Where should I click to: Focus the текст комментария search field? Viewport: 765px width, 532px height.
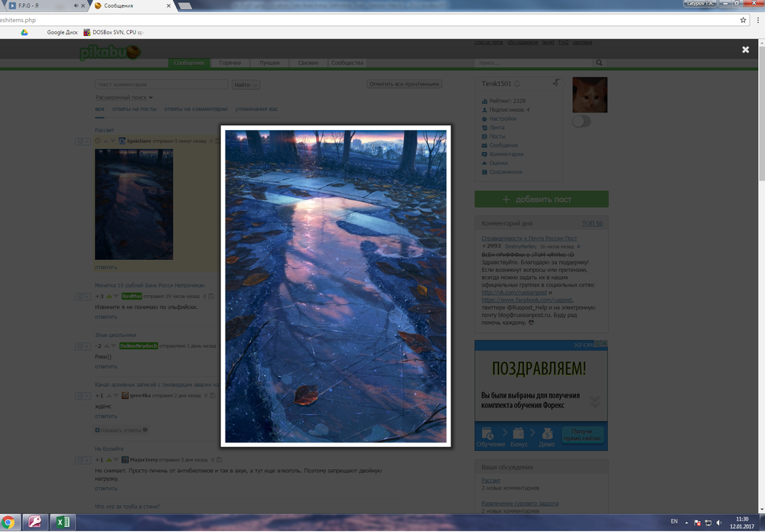click(x=161, y=84)
